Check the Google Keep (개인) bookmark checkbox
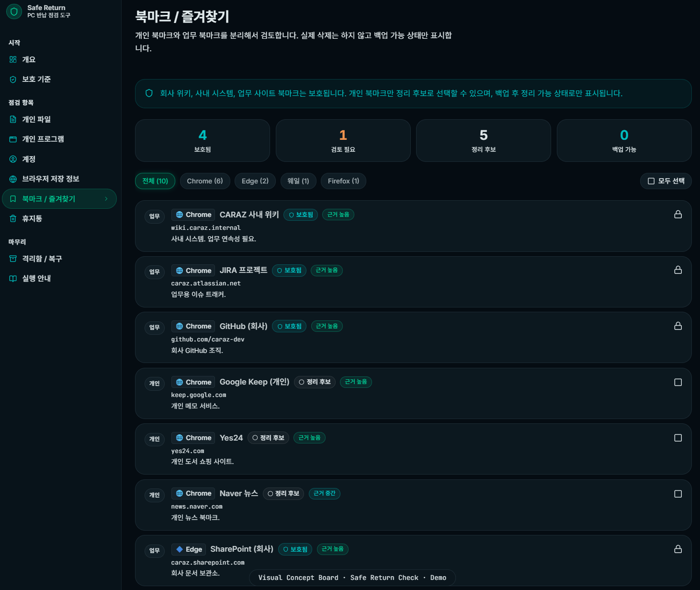 coord(677,382)
